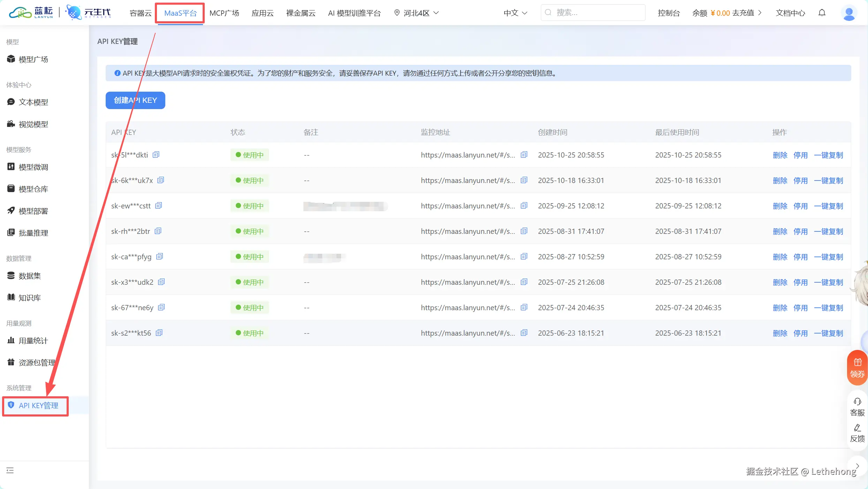Open the 中文 language dropdown
868x489 pixels.
515,13
